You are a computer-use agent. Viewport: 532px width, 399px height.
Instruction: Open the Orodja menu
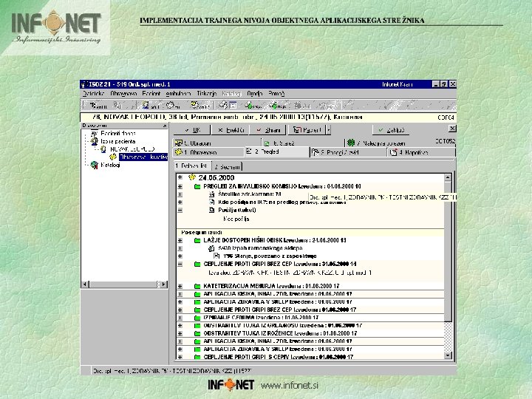(255, 94)
